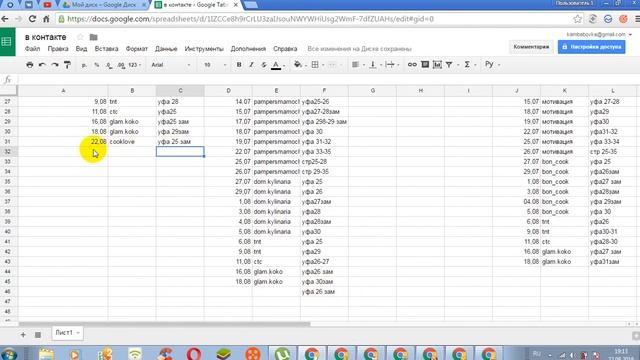This screenshot has width=640, height=360.
Task: Open the functions (Σ) menu
Action: pos(469,64)
